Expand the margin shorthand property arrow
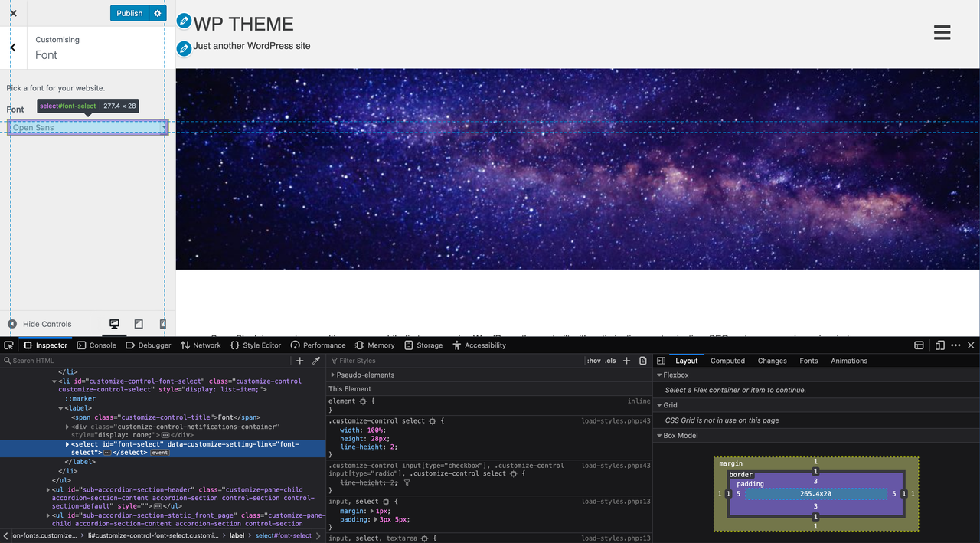 [373, 511]
